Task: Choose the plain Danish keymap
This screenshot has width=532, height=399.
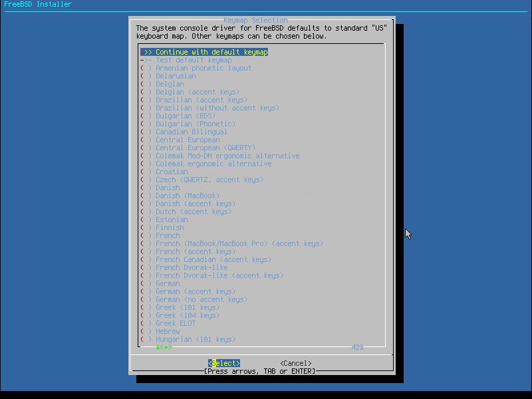Action: coord(160,188)
